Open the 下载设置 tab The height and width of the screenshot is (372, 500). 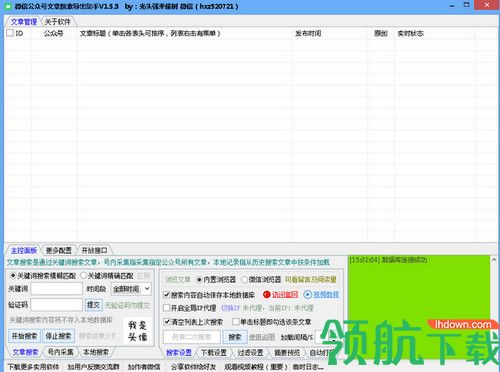tap(214, 353)
